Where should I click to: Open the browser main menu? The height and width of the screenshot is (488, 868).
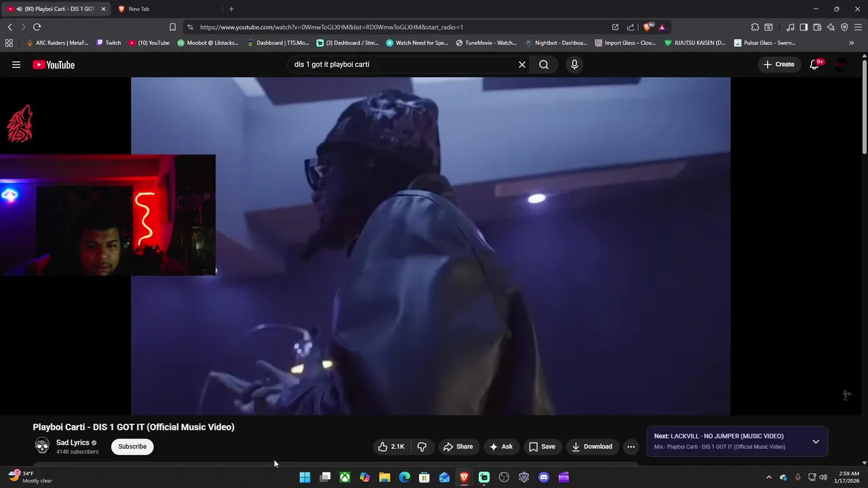858,27
